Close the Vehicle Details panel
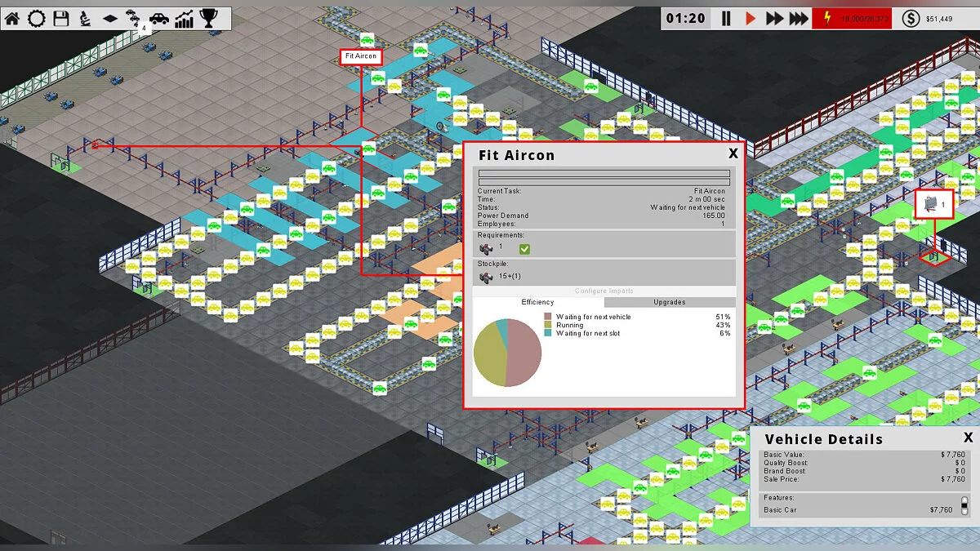This screenshot has width=980, height=551. (x=969, y=438)
